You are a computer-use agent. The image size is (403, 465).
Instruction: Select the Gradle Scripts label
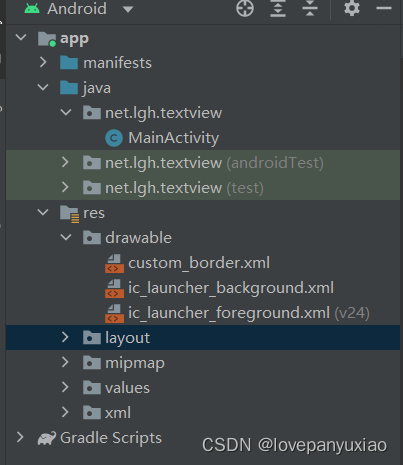(x=111, y=438)
